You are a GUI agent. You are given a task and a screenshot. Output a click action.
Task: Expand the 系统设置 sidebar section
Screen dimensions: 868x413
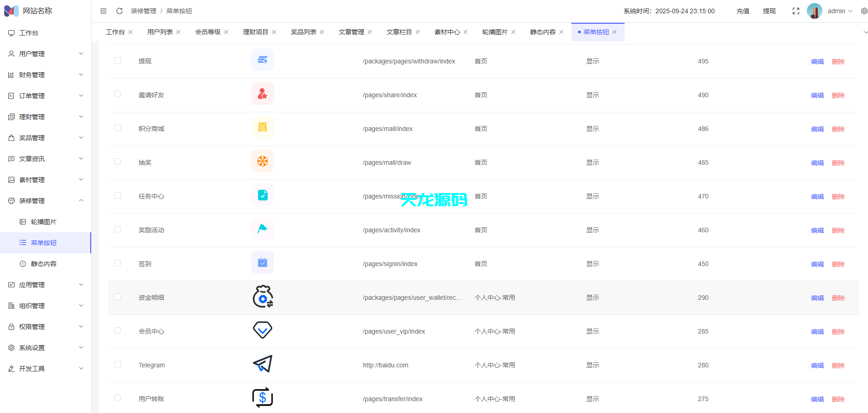(45, 347)
